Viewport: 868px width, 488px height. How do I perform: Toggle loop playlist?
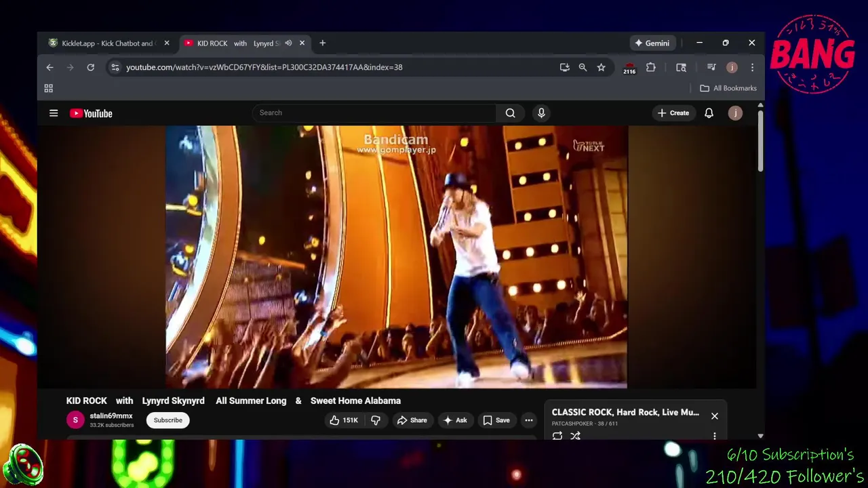pyautogui.click(x=557, y=436)
